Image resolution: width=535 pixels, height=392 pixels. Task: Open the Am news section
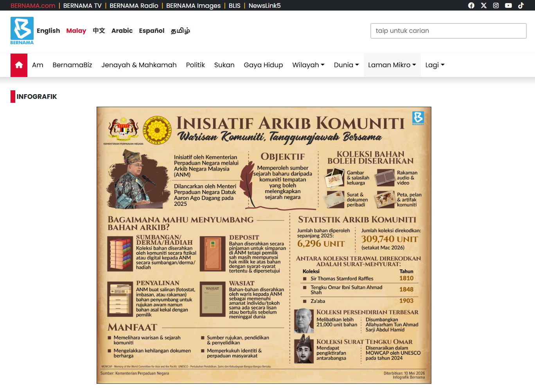tap(38, 65)
